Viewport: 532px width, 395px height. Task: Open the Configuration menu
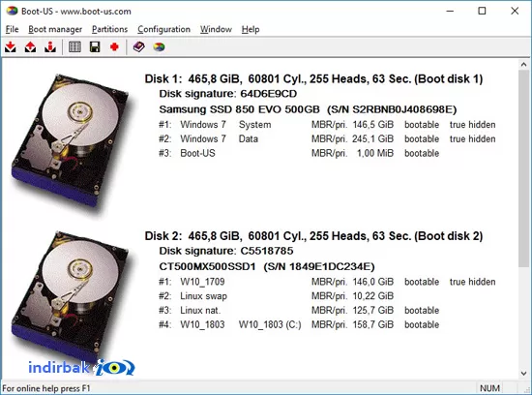[163, 30]
